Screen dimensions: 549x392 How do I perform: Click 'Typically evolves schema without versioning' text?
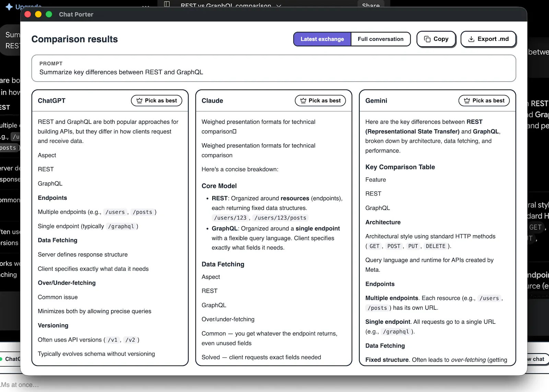tap(96, 354)
